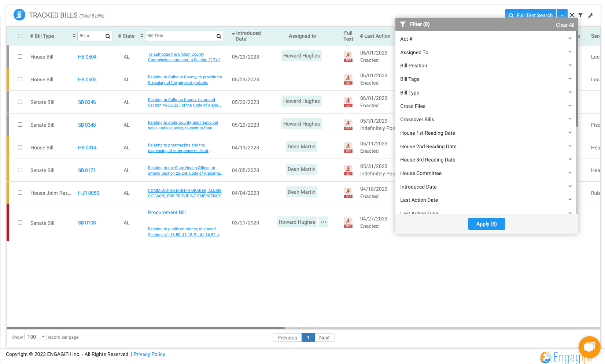Screen dimensions: 605x364
Task: Open Full Text Search dropdown arrow
Action: pyautogui.click(x=562, y=15)
